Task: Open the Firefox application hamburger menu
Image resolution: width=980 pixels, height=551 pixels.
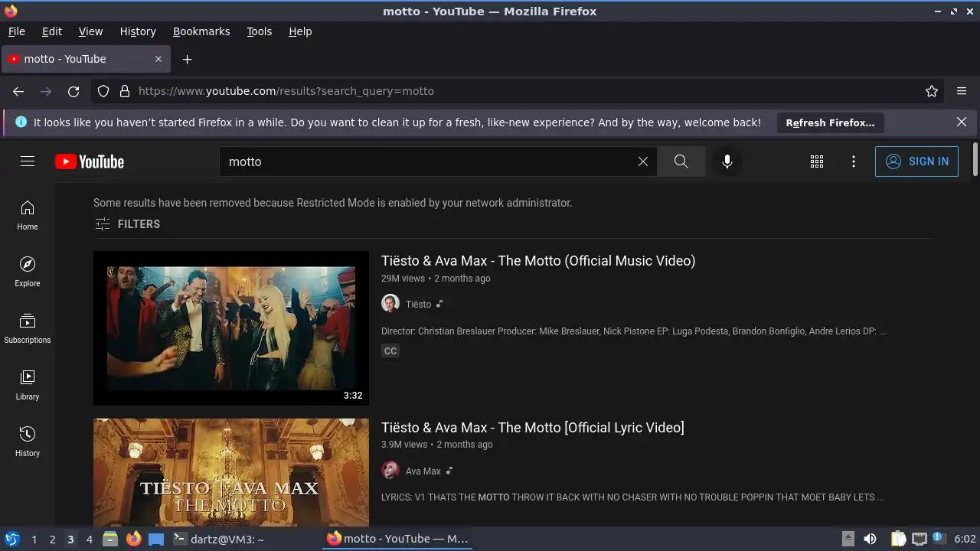Action: tap(962, 91)
